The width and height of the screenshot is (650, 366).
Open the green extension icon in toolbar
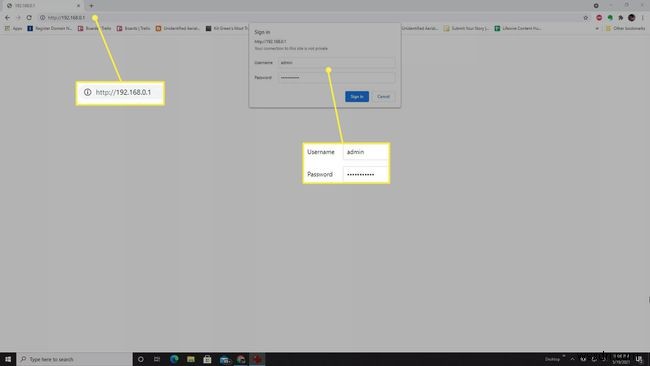point(610,18)
